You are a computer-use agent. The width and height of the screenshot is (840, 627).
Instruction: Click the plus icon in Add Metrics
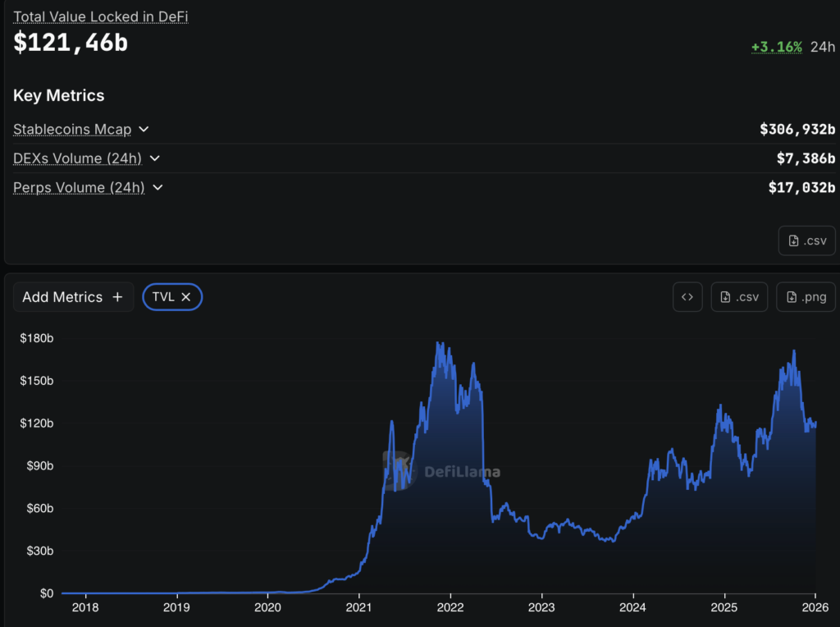(117, 297)
